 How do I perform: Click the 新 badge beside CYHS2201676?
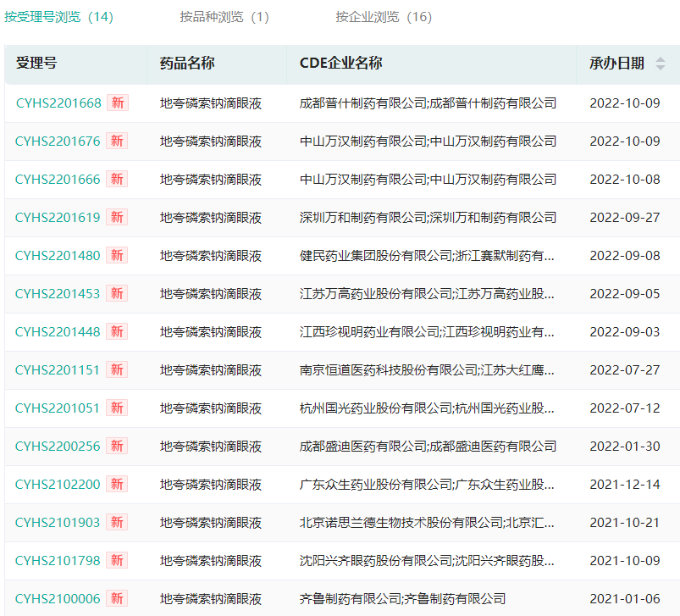point(117,141)
